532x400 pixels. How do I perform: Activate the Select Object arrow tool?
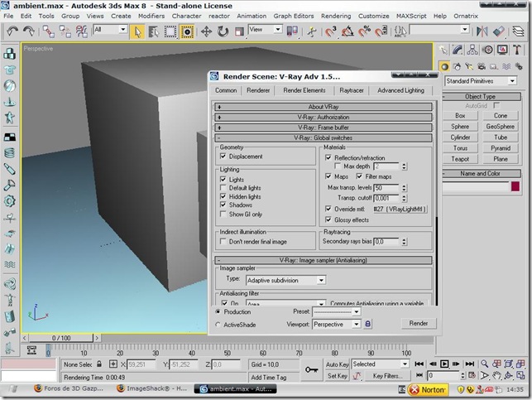point(138,31)
